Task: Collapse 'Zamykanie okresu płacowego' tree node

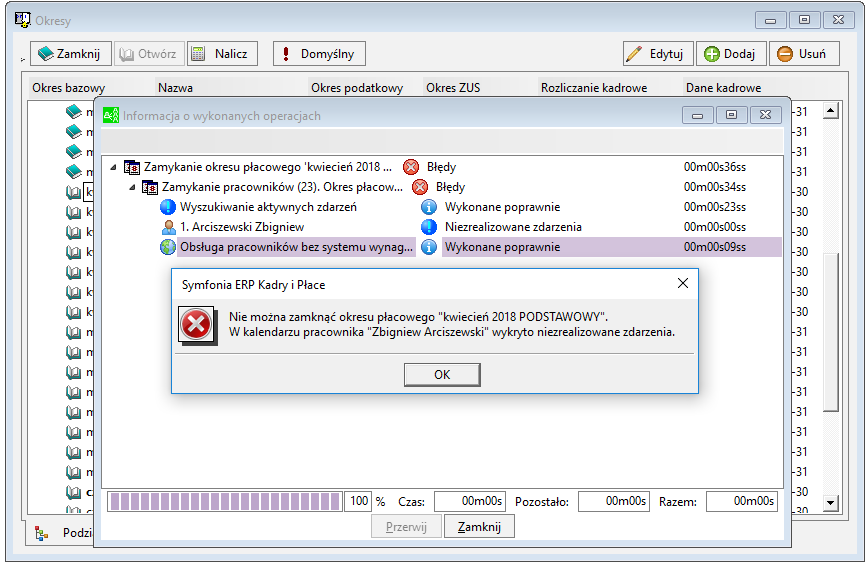Action: [x=113, y=167]
